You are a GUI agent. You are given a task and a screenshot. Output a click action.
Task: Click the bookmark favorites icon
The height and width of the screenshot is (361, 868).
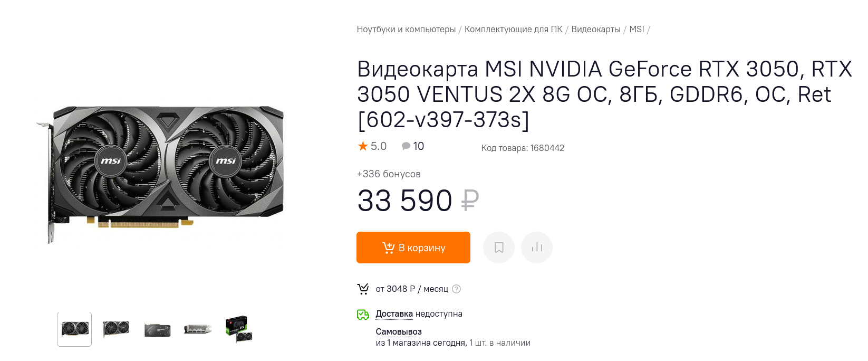tap(499, 248)
